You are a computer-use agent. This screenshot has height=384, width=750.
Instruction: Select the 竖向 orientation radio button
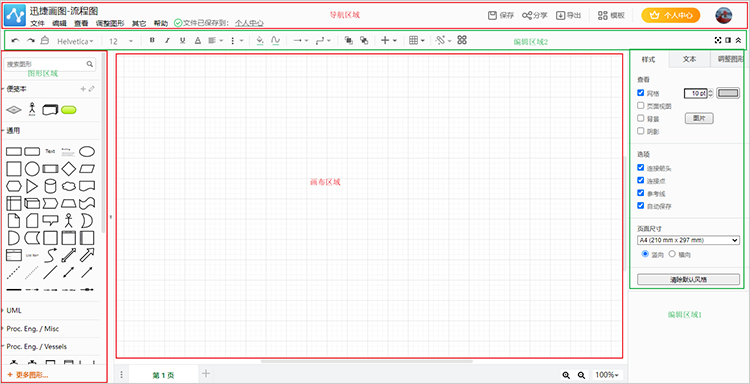coord(645,254)
